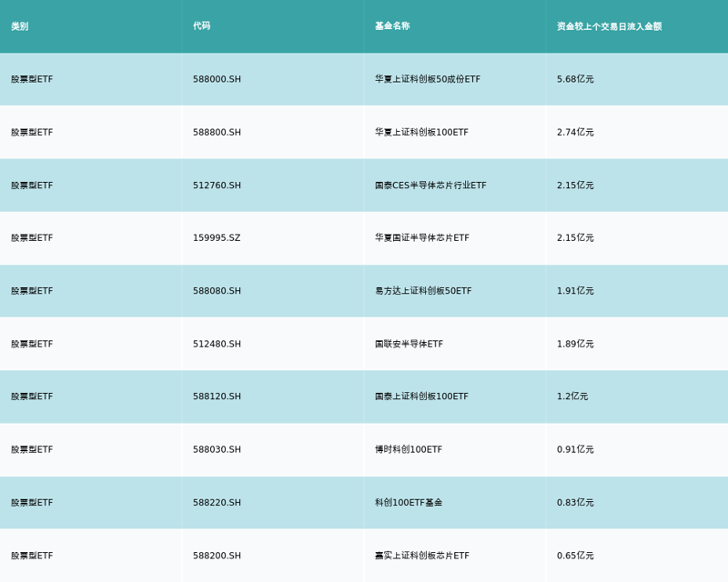Click 股票型ETF in the 588030.SH row
This screenshot has width=728, height=582.
pos(32,449)
